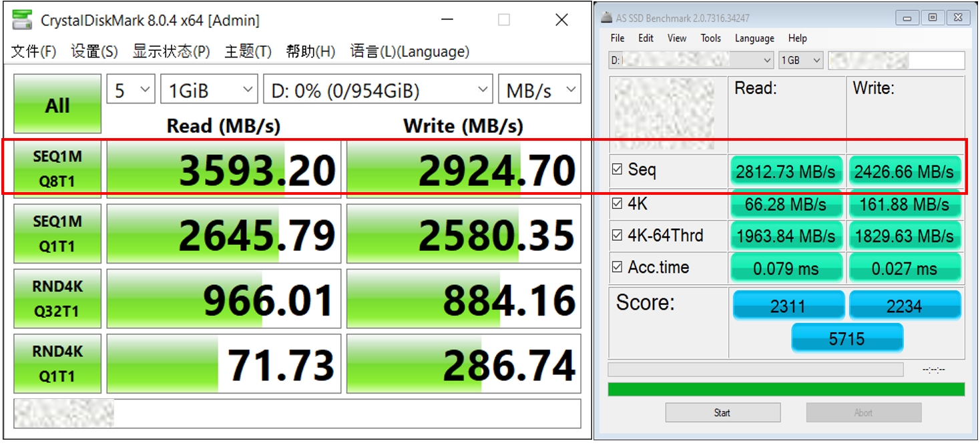Run all tests with the All button
The height and width of the screenshot is (445, 980).
(x=57, y=105)
